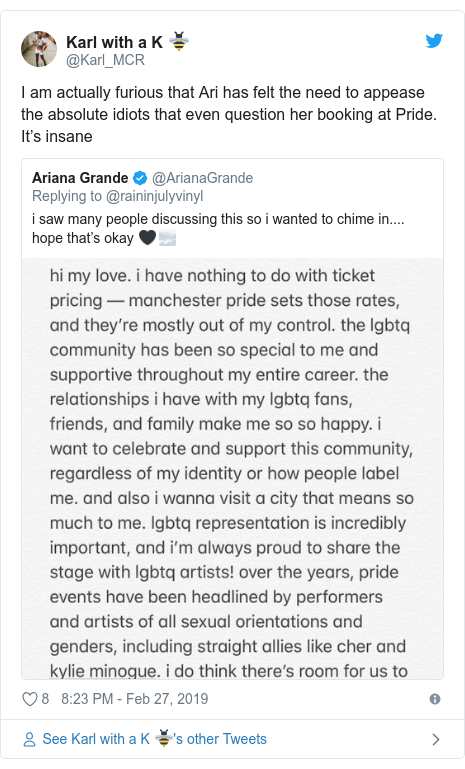The width and height of the screenshot is (465, 769).
Task: Visit the @ArianaGrande handle
Action: click(x=203, y=178)
